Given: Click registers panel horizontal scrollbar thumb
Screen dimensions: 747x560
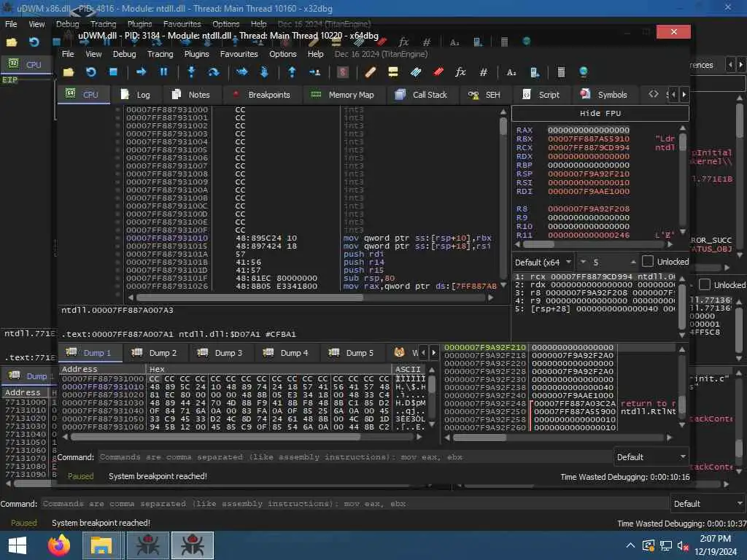Looking at the screenshot, I should [x=539, y=244].
